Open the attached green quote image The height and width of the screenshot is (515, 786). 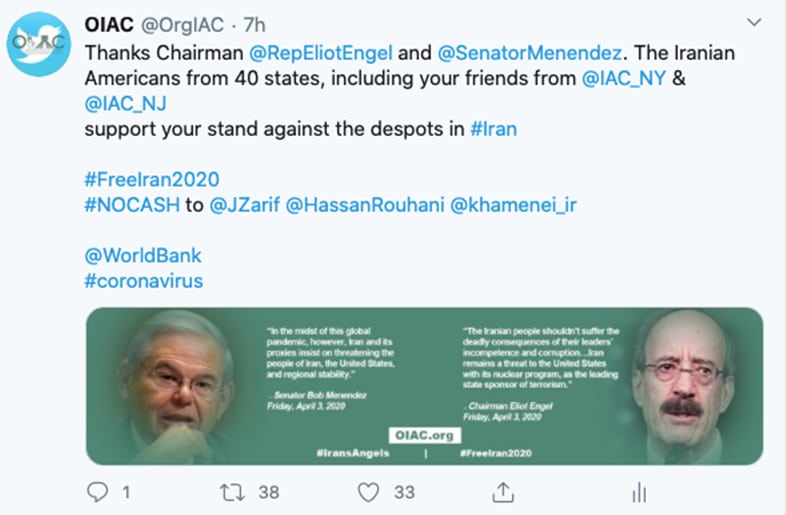425,386
